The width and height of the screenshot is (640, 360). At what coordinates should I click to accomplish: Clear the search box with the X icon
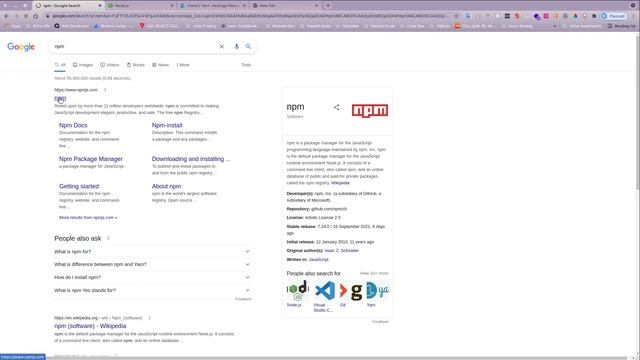coord(221,47)
